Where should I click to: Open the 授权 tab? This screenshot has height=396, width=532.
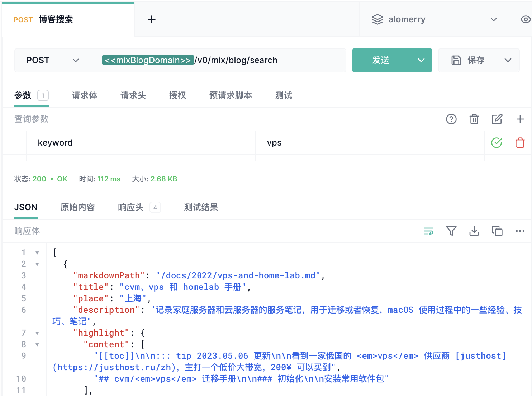pos(177,95)
